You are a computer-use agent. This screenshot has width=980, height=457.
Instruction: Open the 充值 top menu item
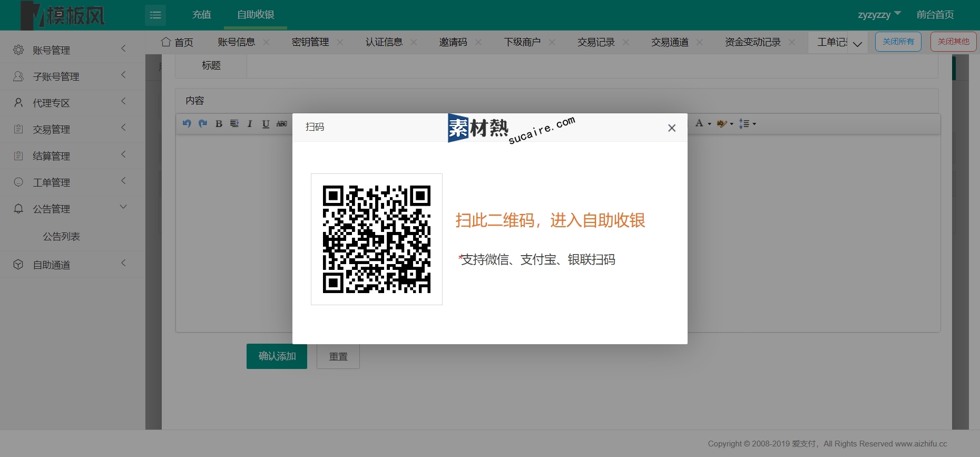click(x=202, y=15)
